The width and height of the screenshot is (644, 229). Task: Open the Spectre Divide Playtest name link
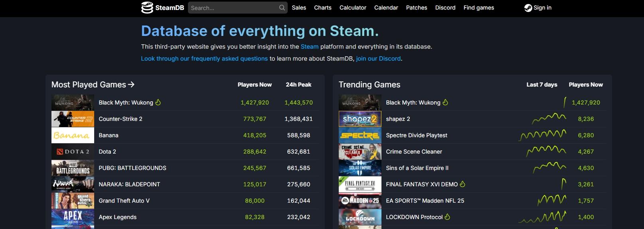point(417,135)
